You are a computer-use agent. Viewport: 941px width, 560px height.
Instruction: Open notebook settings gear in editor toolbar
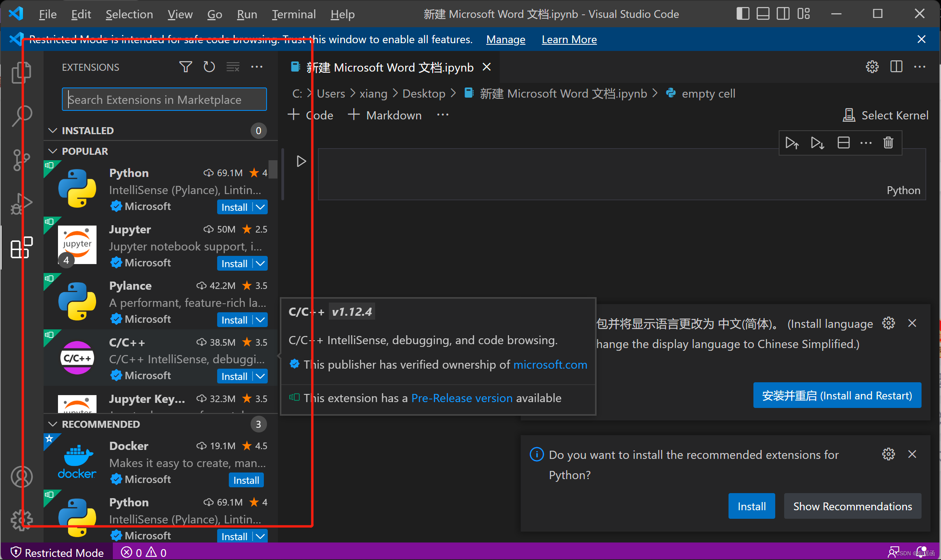(x=872, y=67)
